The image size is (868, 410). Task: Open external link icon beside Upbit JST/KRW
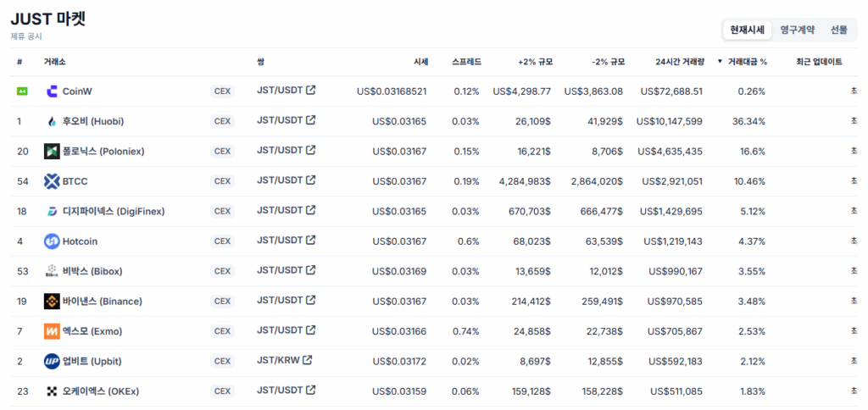point(307,360)
